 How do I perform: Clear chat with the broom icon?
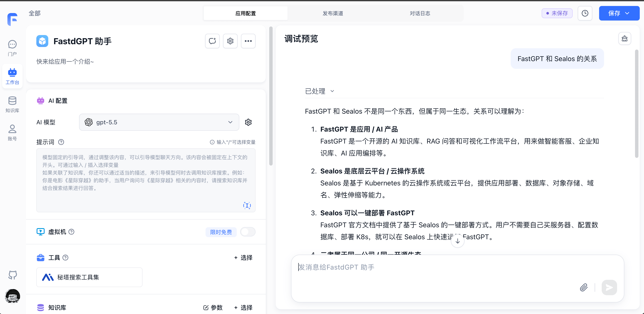pos(625,38)
